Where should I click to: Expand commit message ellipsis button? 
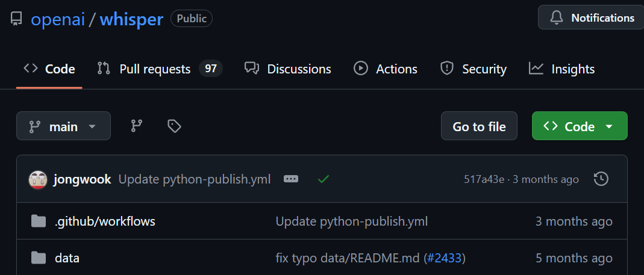click(291, 179)
